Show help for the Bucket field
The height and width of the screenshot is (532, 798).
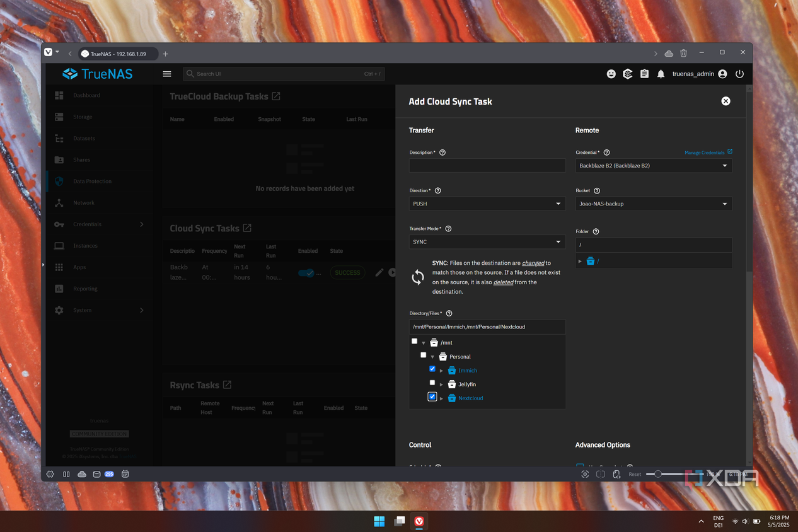[597, 190]
